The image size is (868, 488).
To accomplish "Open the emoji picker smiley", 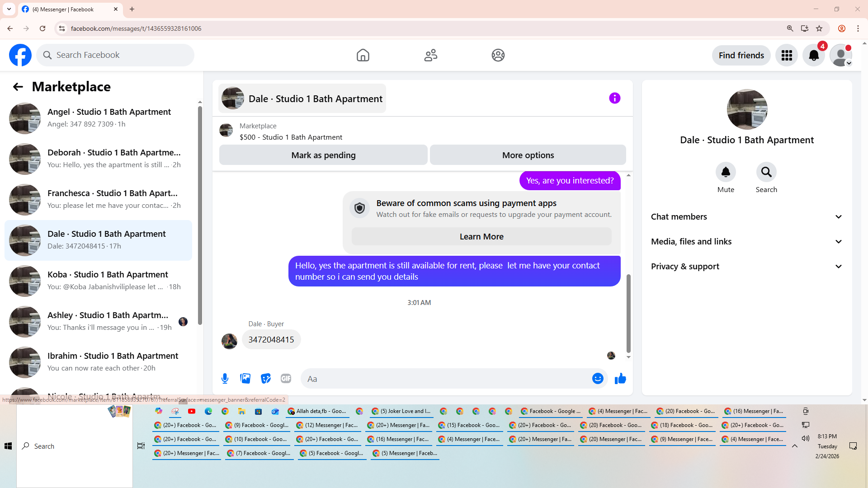I will (598, 379).
